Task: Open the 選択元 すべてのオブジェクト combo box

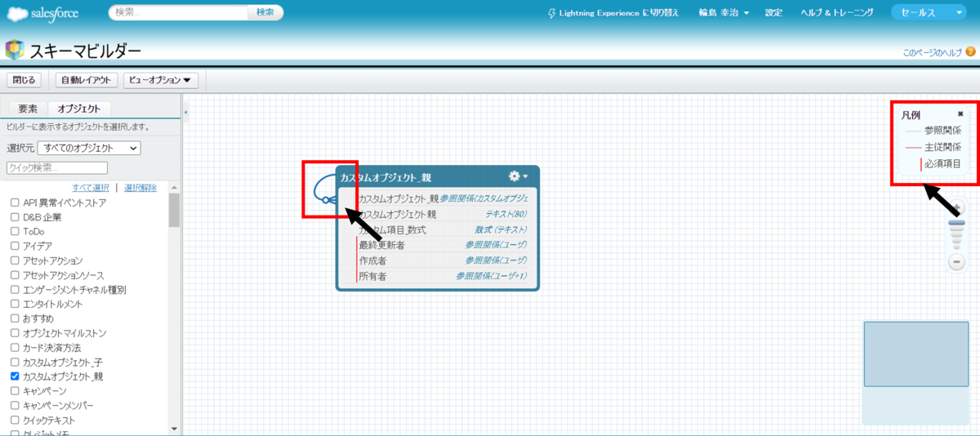Action: coord(89,148)
